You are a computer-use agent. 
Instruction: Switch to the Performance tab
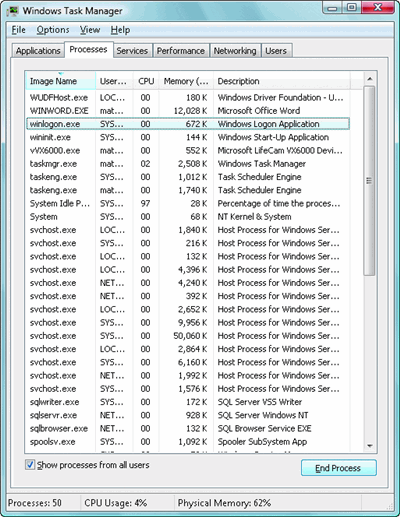[x=181, y=51]
